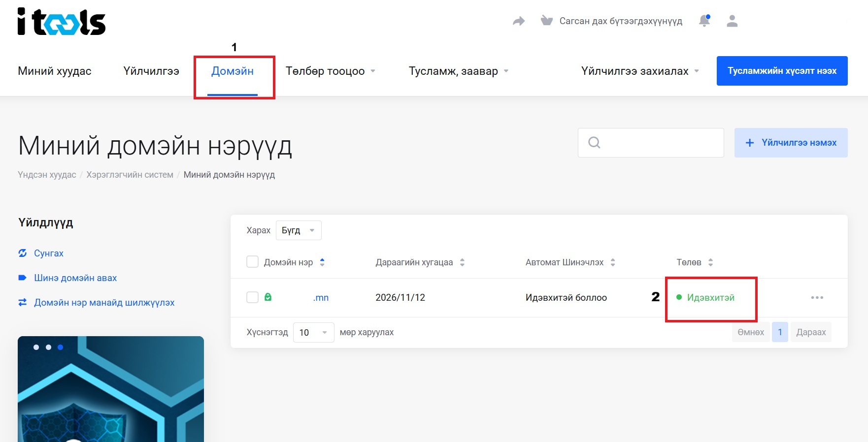Click the Тусламжийн хүсэлт нээх button
868x442 pixels.
click(x=782, y=71)
